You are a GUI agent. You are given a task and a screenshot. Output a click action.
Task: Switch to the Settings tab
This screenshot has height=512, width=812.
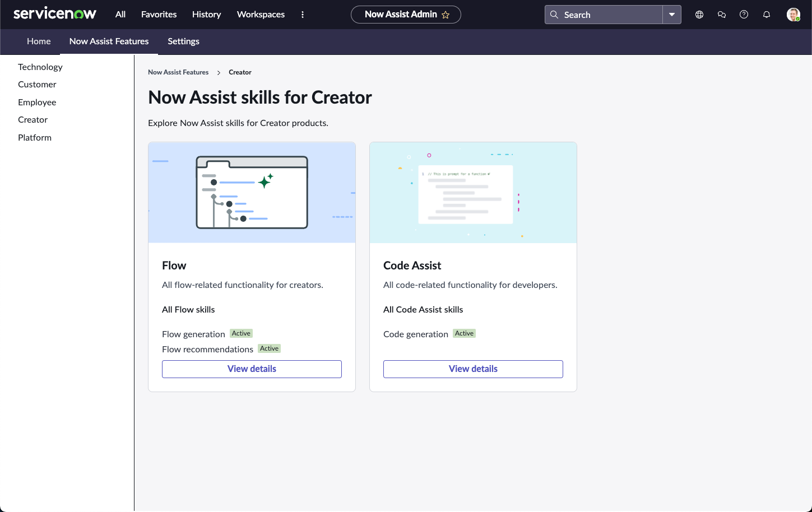click(x=184, y=41)
